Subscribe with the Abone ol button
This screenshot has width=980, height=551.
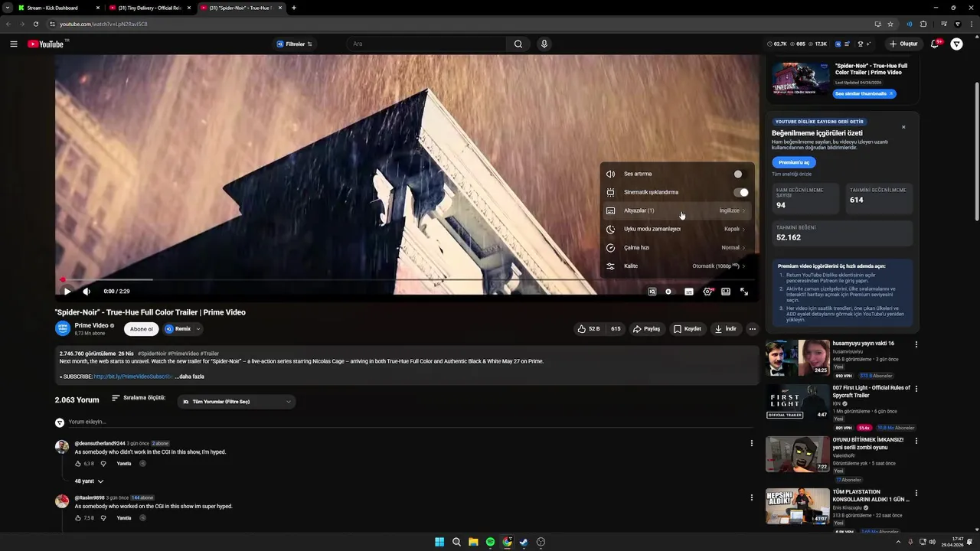(141, 329)
